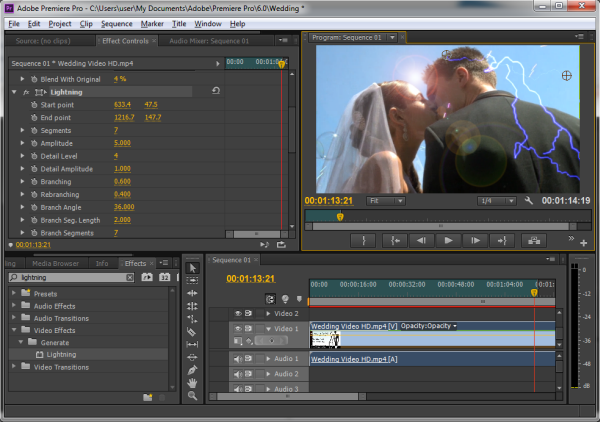Select the Lightning effect in Generate
This screenshot has height=422, width=600.
point(61,355)
